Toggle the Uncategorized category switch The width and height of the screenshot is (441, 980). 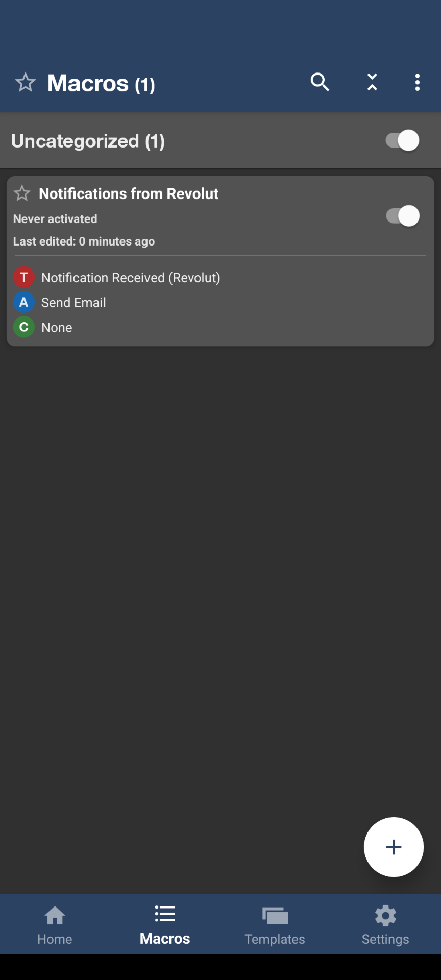(402, 140)
